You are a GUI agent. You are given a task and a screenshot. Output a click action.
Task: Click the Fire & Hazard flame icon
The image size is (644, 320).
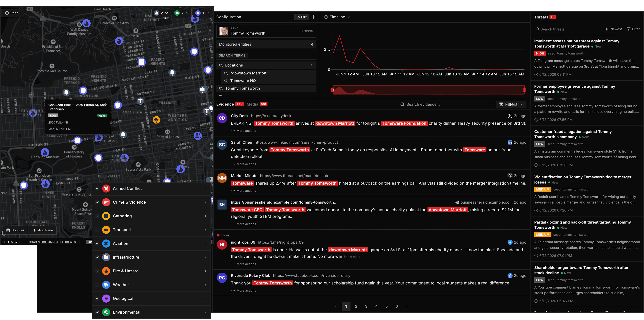click(x=106, y=271)
